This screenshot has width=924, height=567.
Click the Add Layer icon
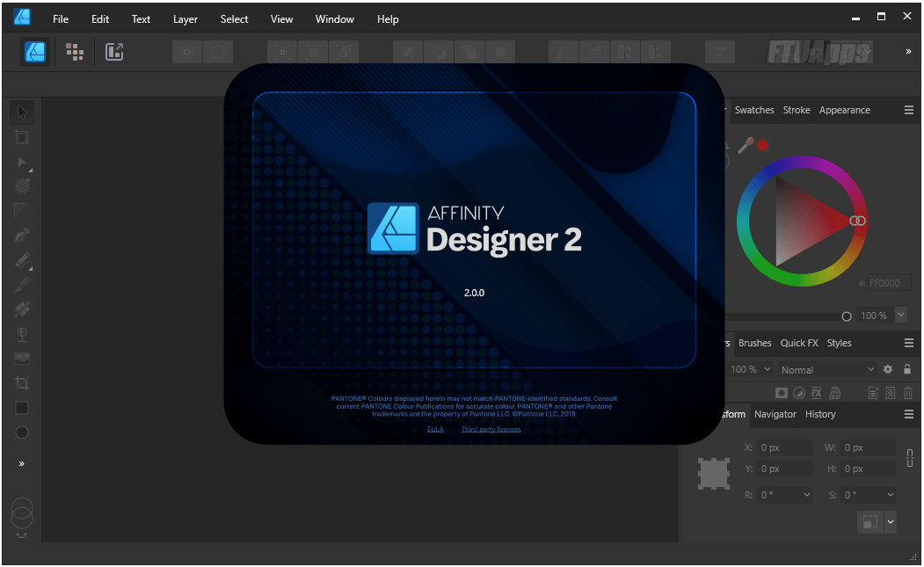(873, 393)
